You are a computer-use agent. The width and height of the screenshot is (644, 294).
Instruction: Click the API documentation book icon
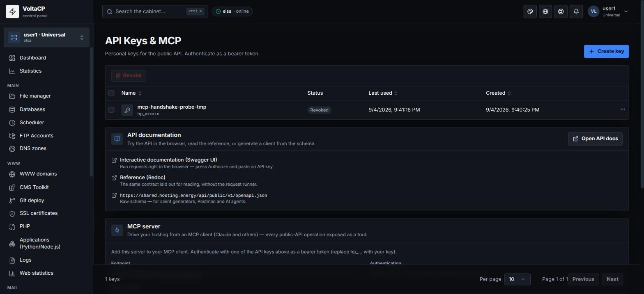coord(117,139)
